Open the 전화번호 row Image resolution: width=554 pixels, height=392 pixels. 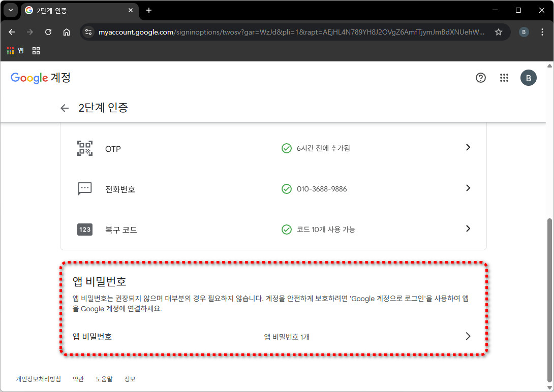(273, 189)
